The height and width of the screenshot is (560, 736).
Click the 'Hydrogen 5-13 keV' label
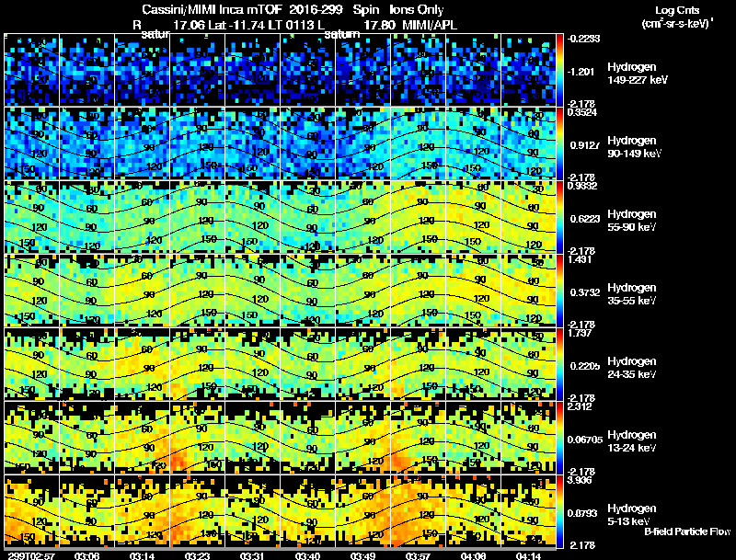(632, 515)
